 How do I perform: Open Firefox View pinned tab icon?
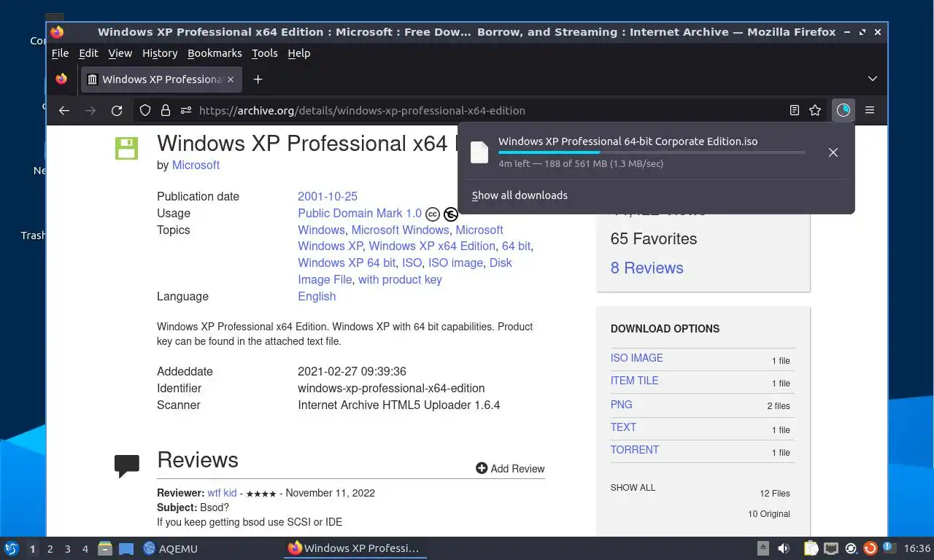61,79
